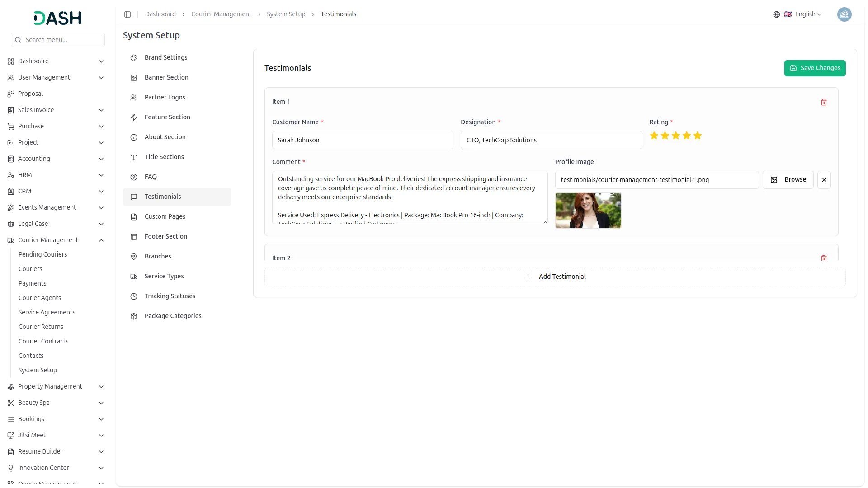Expand the HRM sidebar menu
Viewport: 868px width, 488px height.
101,175
